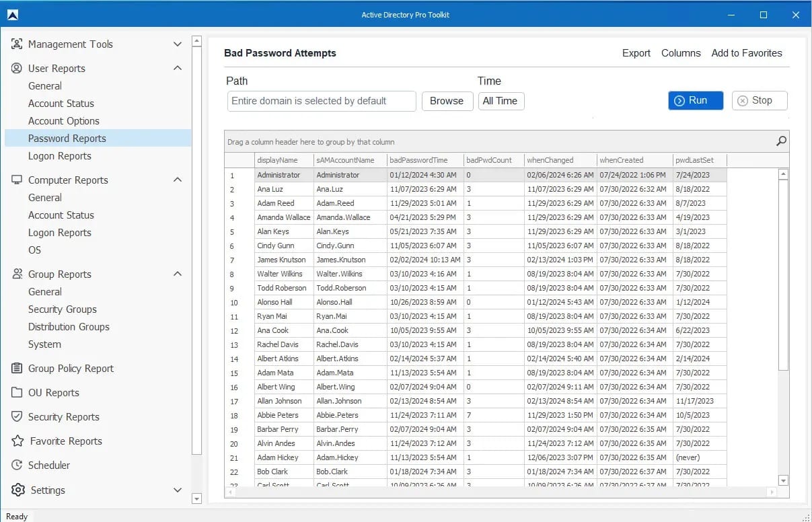
Task: Click the table scrollbar down arrow
Action: (783, 480)
